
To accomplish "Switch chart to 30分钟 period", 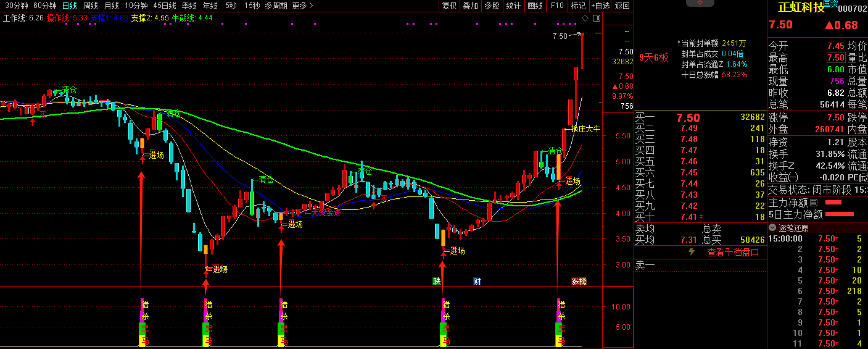I will [17, 6].
